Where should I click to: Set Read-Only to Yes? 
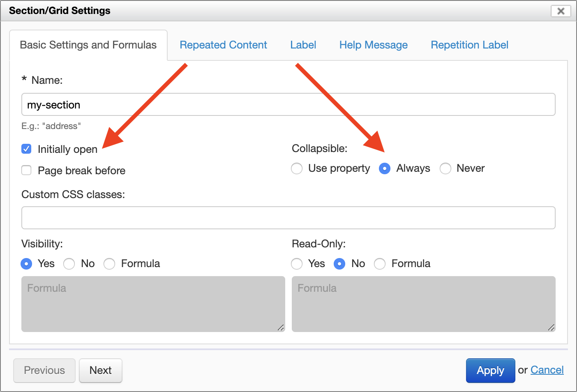click(297, 264)
